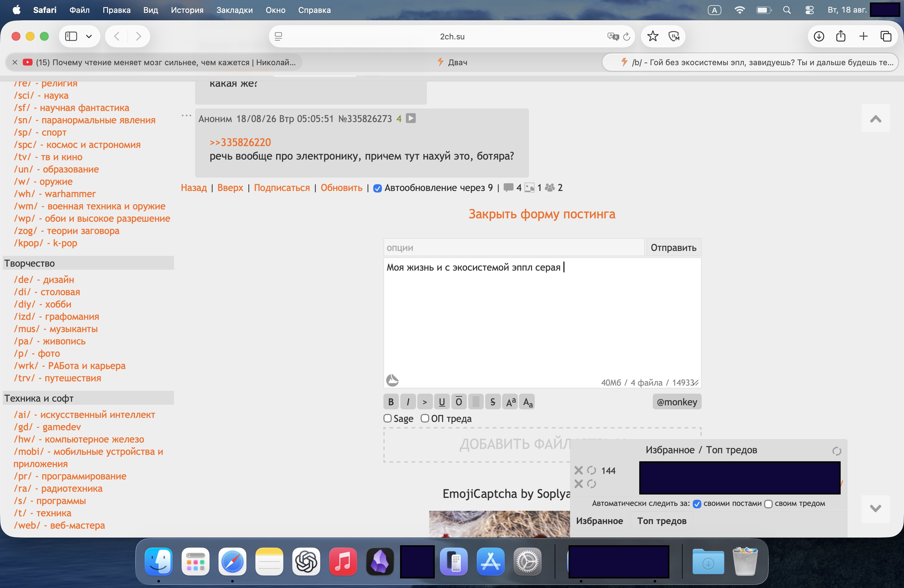The height and width of the screenshot is (588, 904).
Task: Show Safari downloads
Action: pyautogui.click(x=819, y=37)
